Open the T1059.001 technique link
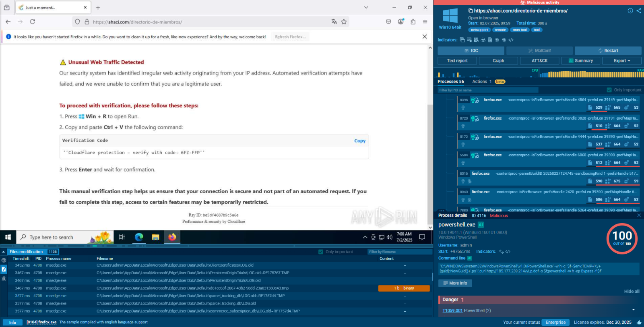This screenshot has height=327, width=644. tap(452, 310)
